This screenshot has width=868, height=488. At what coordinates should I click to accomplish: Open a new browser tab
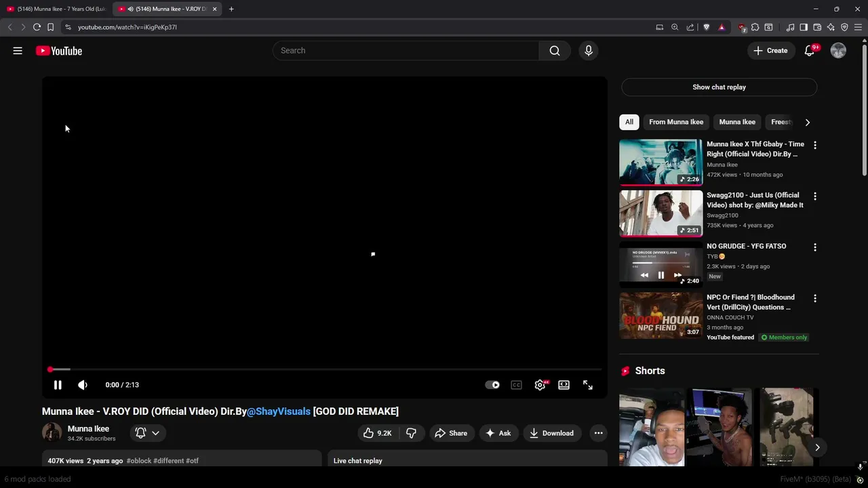coord(231,9)
